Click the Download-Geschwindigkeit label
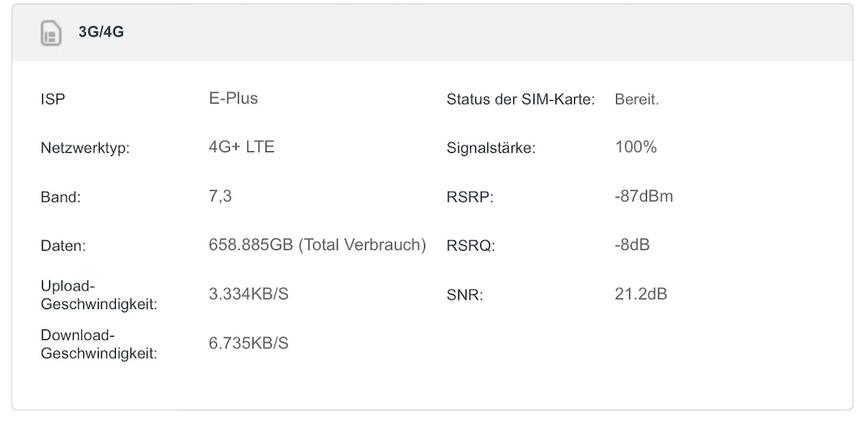 tap(98, 344)
